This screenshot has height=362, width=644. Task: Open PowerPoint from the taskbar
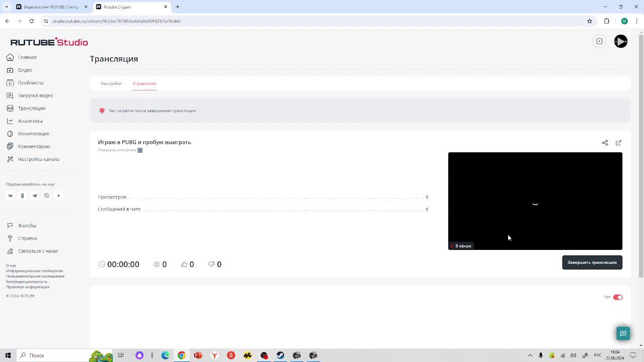tap(198, 355)
